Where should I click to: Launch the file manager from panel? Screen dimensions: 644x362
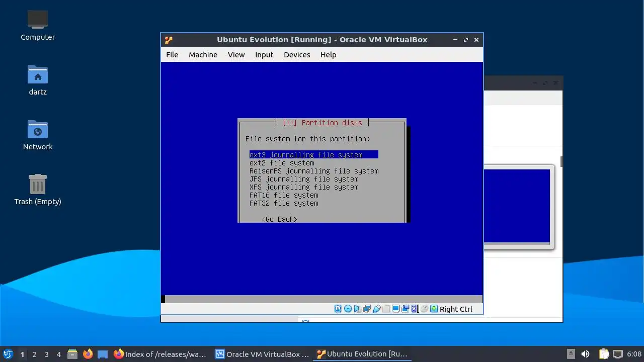72,354
